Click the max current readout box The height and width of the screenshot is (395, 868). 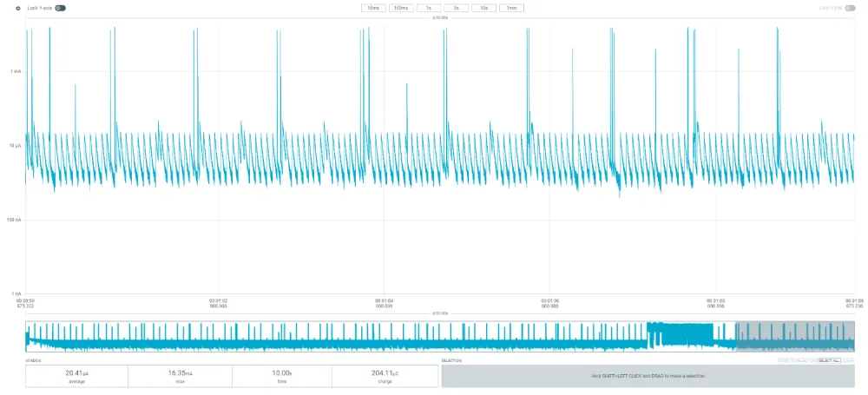179,376
